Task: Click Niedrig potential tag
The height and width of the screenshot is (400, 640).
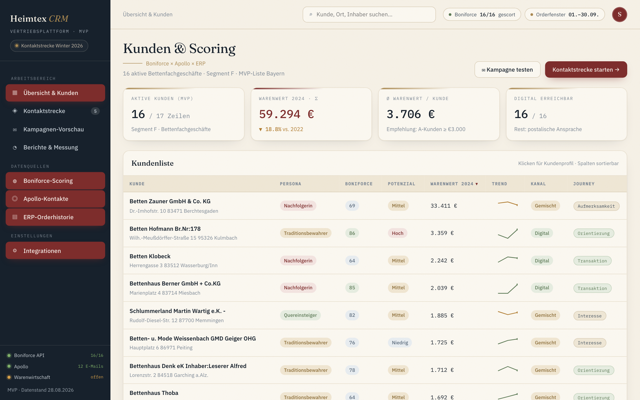Action: click(400, 342)
